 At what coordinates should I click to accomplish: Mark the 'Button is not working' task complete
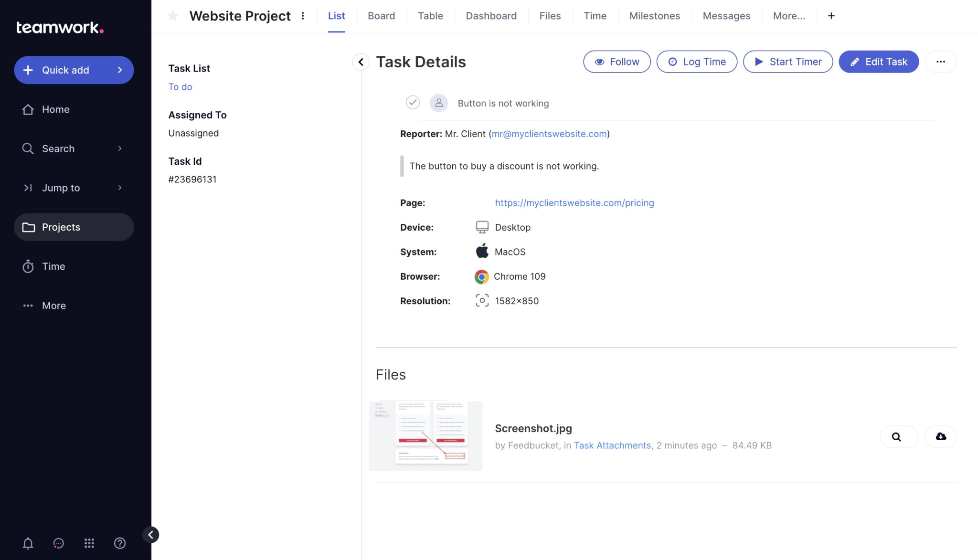tap(412, 103)
